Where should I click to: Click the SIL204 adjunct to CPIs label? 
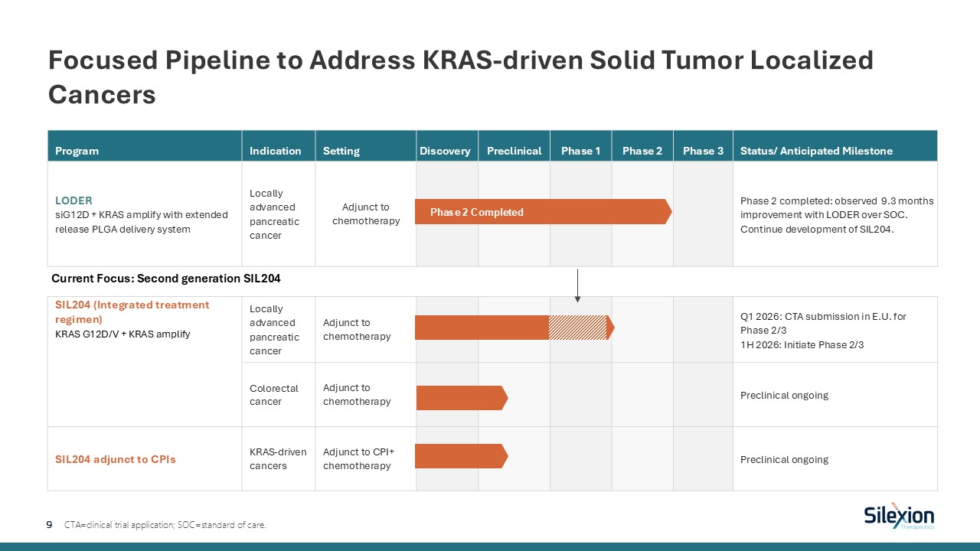click(115, 459)
